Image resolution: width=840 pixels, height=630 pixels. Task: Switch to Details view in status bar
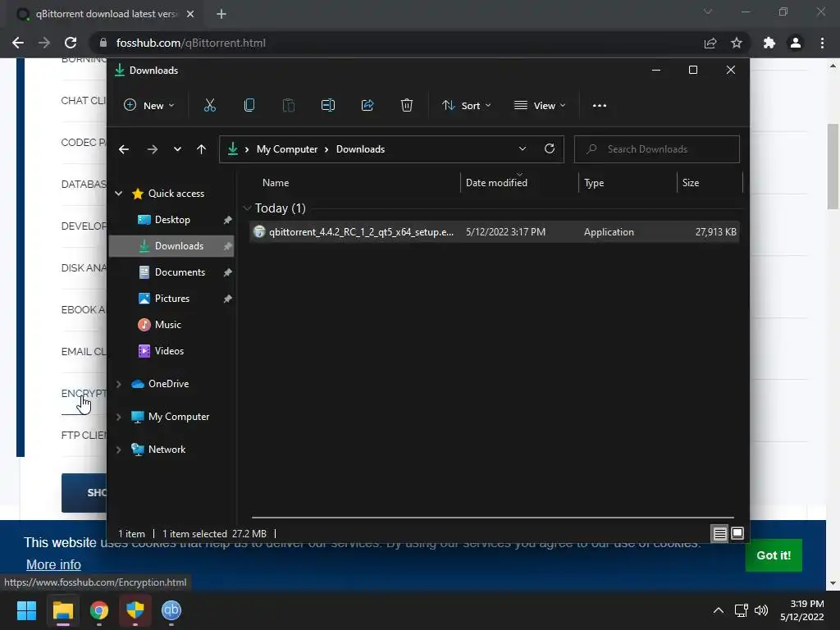(719, 533)
